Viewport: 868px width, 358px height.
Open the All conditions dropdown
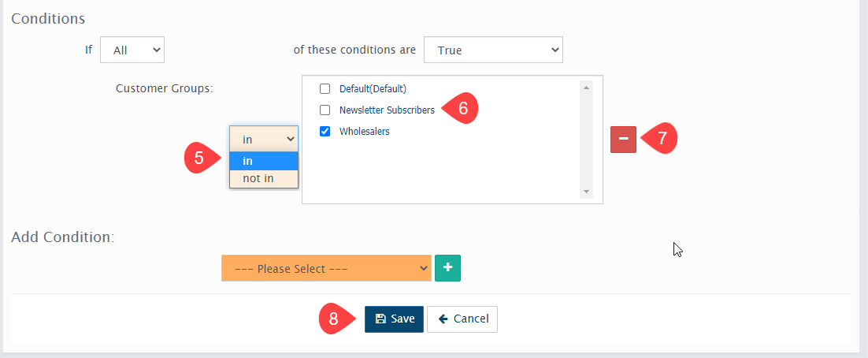pos(132,50)
